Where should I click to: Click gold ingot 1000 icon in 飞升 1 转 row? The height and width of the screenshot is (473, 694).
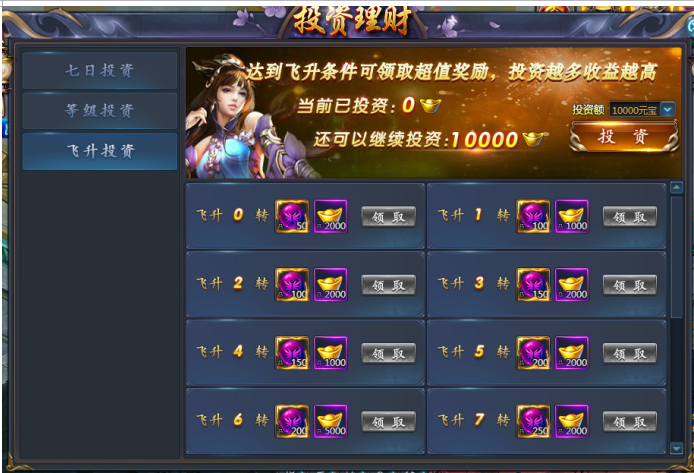572,216
